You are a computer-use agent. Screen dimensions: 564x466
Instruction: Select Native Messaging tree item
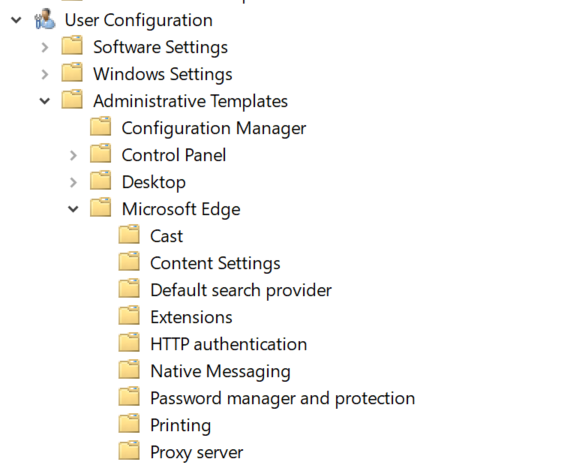[220, 371]
